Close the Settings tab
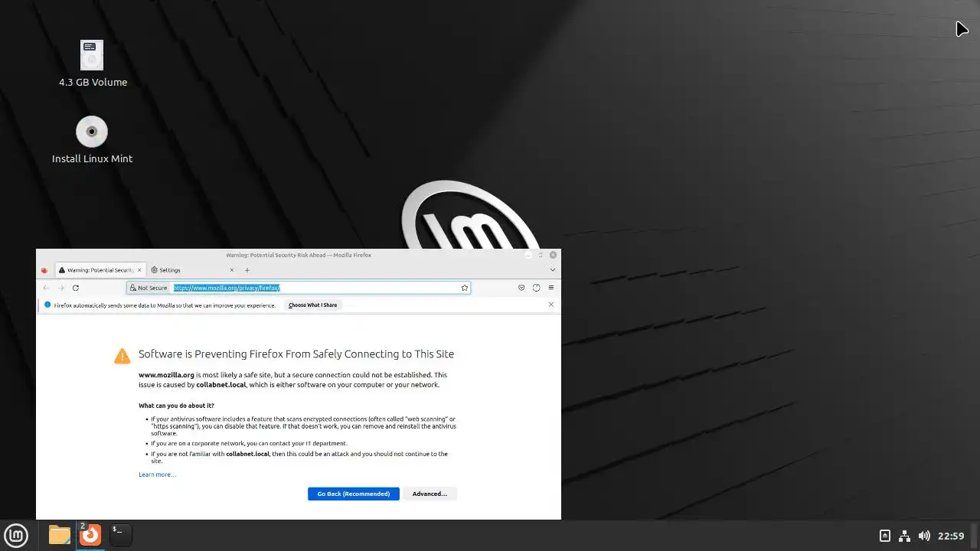Viewport: 980px width, 551px height. pyautogui.click(x=232, y=270)
